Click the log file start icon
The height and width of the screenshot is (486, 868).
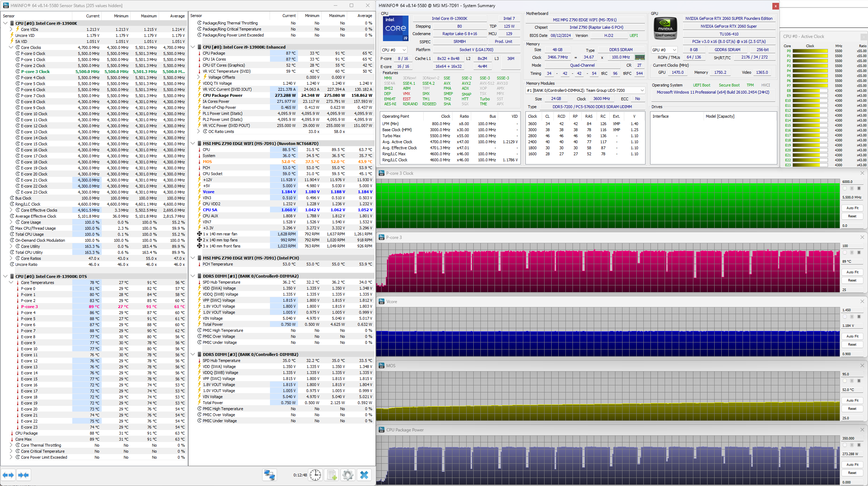click(332, 475)
